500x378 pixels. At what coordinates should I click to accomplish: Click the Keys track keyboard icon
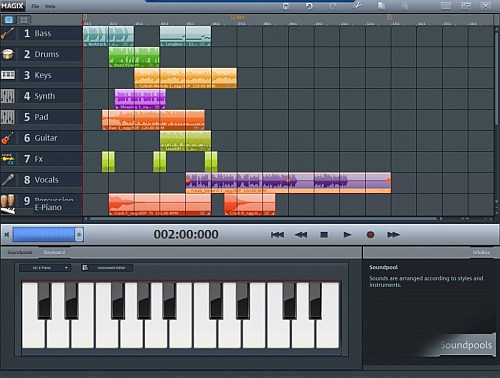click(8, 75)
